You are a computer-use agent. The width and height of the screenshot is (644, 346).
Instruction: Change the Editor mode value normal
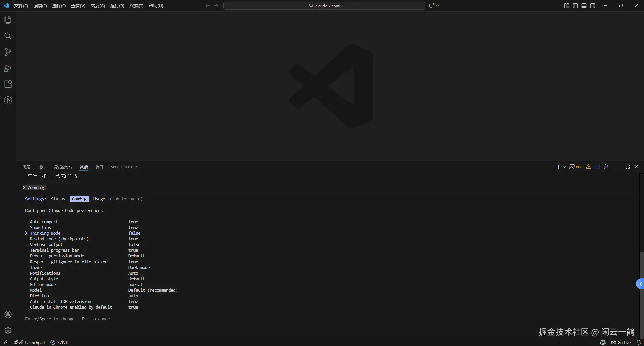coord(136,285)
